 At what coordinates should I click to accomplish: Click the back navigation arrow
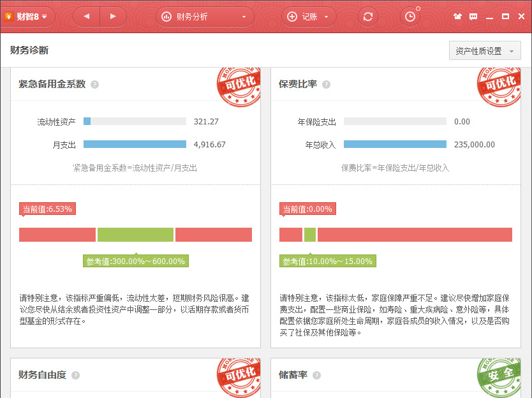87,17
